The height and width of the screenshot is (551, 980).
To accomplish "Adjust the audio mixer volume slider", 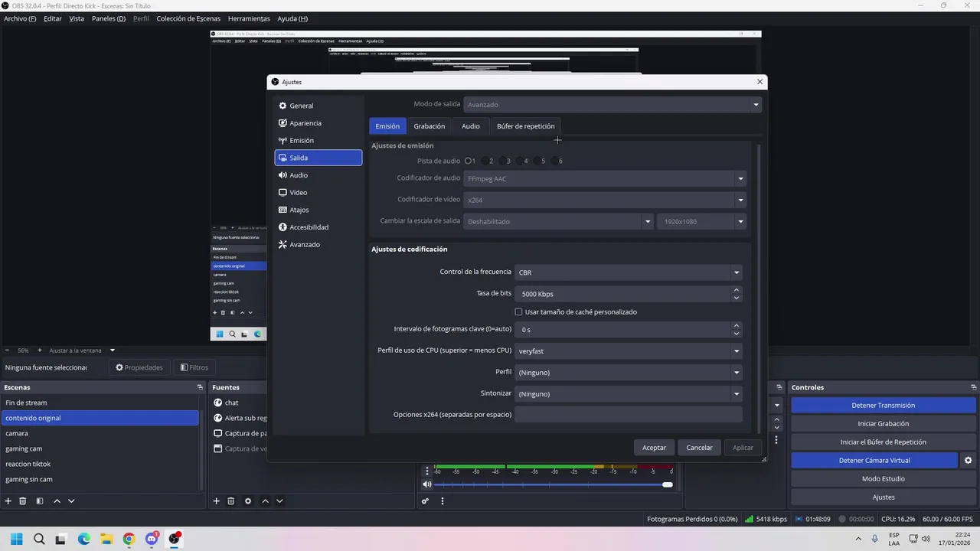I will [553, 484].
